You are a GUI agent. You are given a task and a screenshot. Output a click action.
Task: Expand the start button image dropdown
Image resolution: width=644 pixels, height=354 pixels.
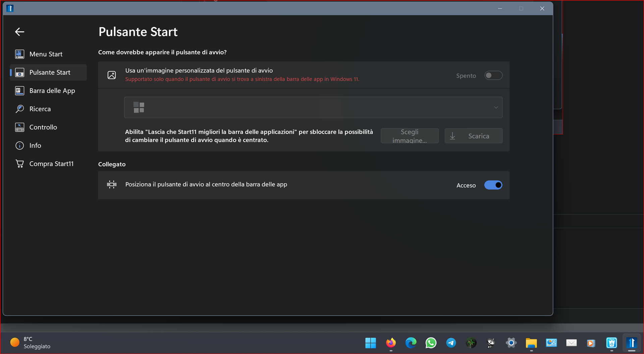coord(313,107)
